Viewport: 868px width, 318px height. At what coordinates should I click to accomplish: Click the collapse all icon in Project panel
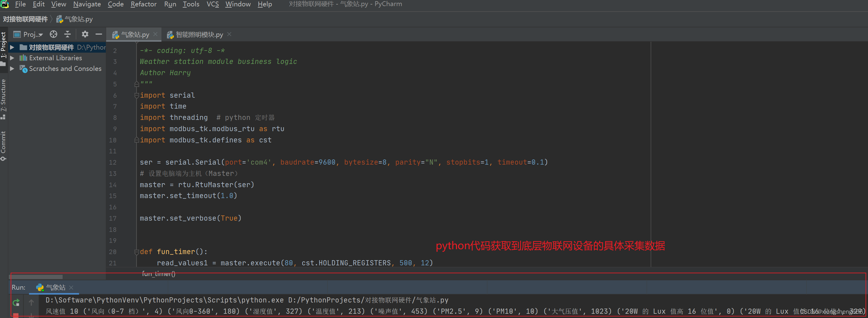coord(68,34)
